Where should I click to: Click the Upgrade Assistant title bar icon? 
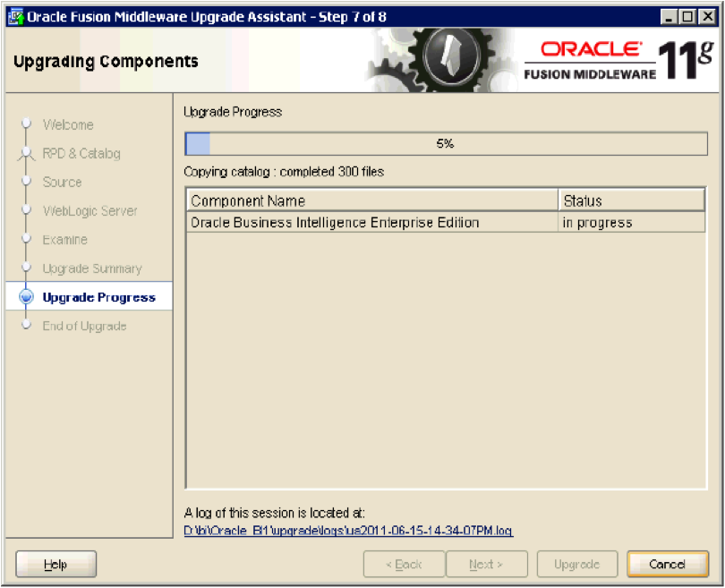point(16,17)
